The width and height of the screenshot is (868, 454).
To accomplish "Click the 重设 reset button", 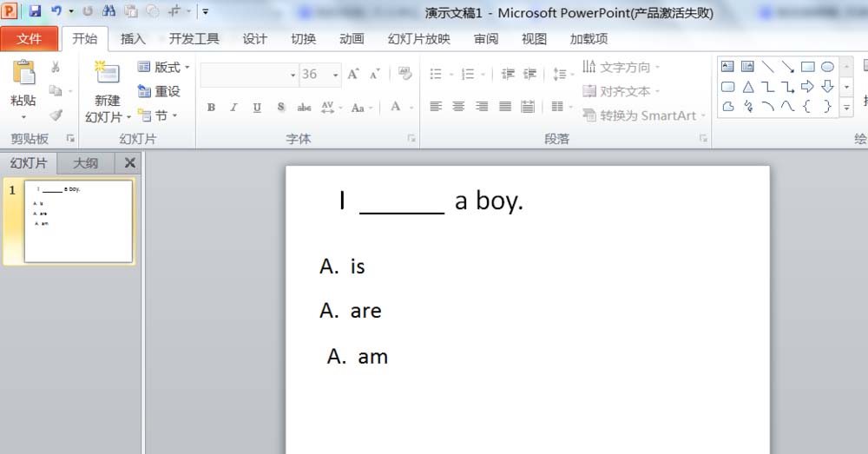I will (160, 91).
